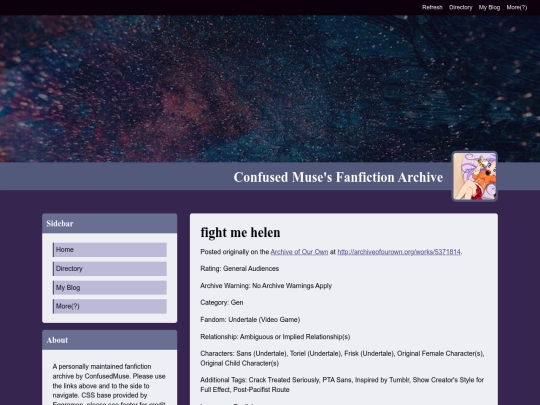Select Directory in the sidebar
This screenshot has width=540, height=405.
pos(110,269)
